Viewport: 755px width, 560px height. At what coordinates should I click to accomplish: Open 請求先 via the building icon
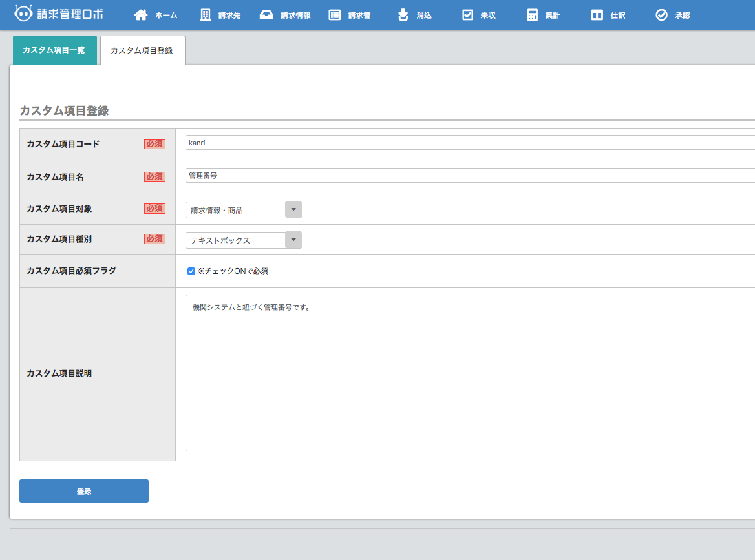pos(206,15)
